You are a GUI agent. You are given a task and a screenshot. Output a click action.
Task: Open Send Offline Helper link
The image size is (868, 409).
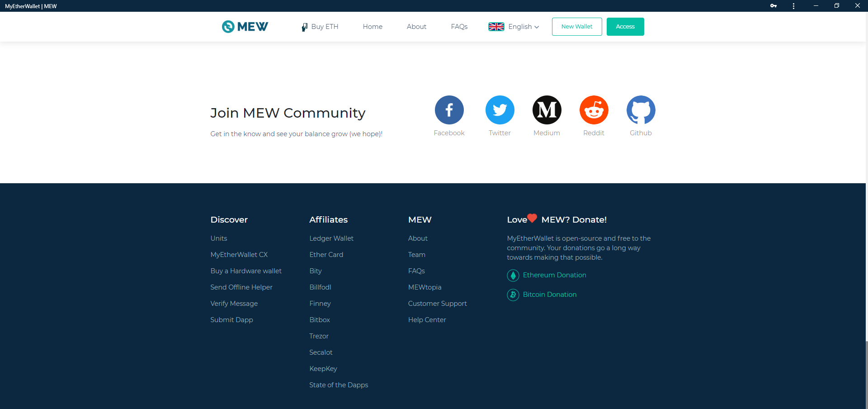tap(241, 287)
